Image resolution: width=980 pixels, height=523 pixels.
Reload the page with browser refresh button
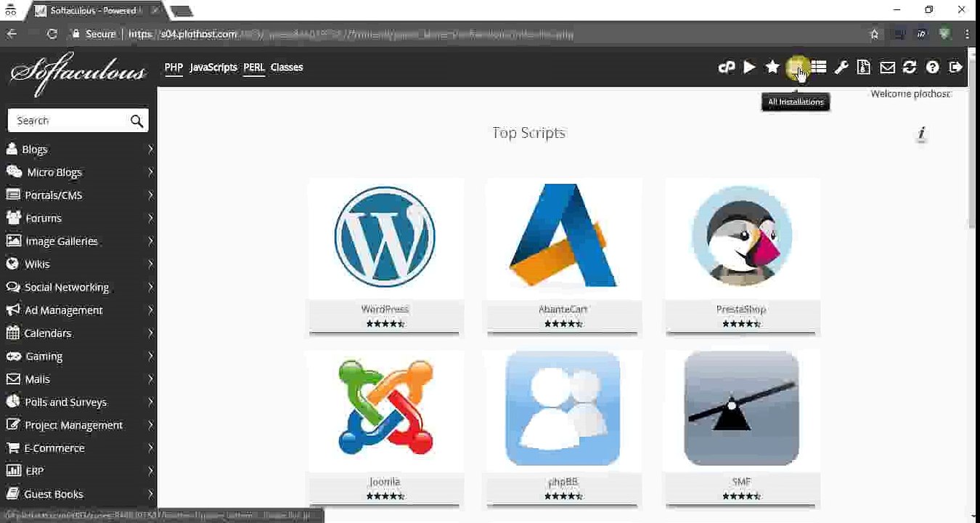[x=52, y=34]
